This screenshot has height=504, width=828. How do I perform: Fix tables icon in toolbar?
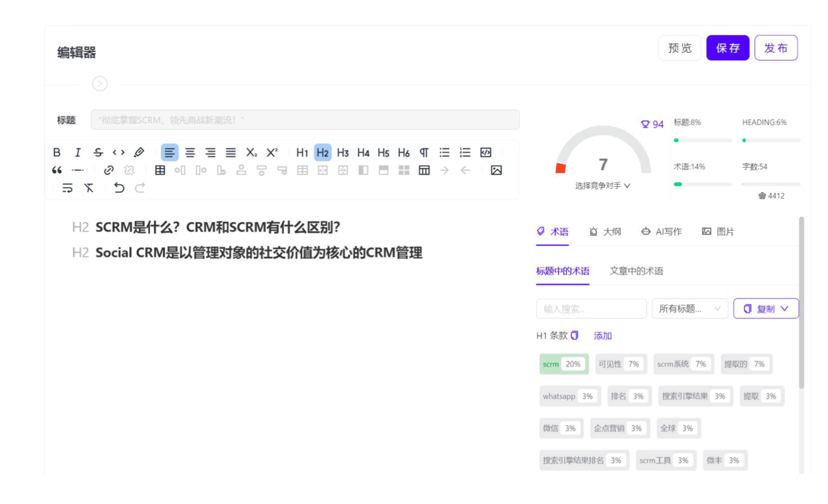click(424, 170)
